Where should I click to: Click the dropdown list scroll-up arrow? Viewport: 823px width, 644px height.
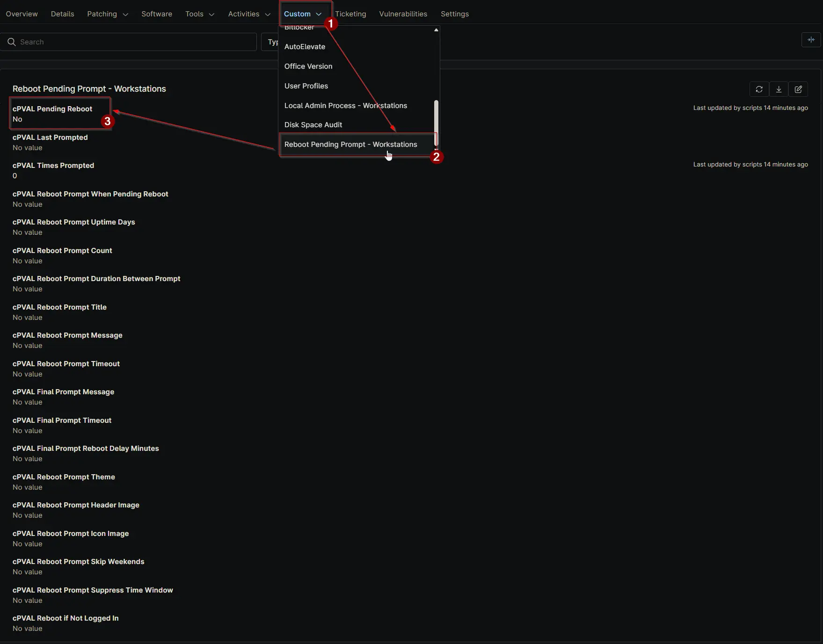(x=436, y=30)
